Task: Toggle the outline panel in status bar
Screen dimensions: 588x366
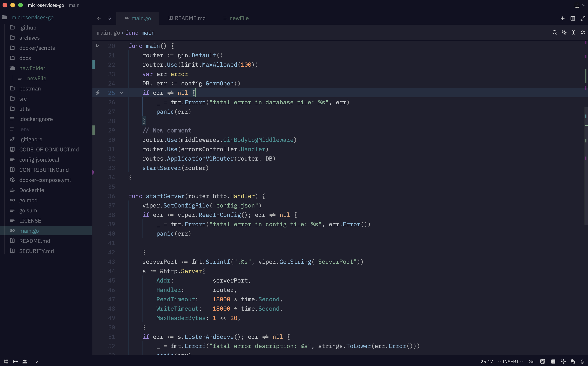Action: pyautogui.click(x=15, y=361)
